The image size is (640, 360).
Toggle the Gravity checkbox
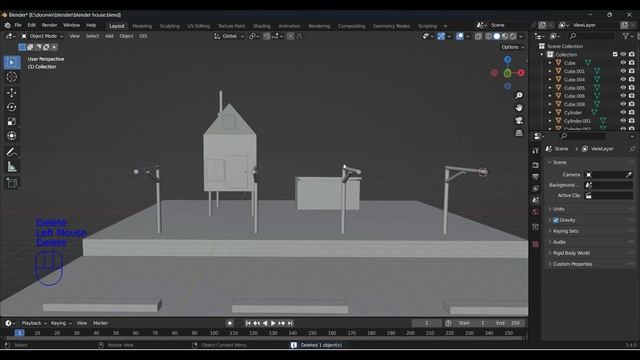click(x=556, y=220)
